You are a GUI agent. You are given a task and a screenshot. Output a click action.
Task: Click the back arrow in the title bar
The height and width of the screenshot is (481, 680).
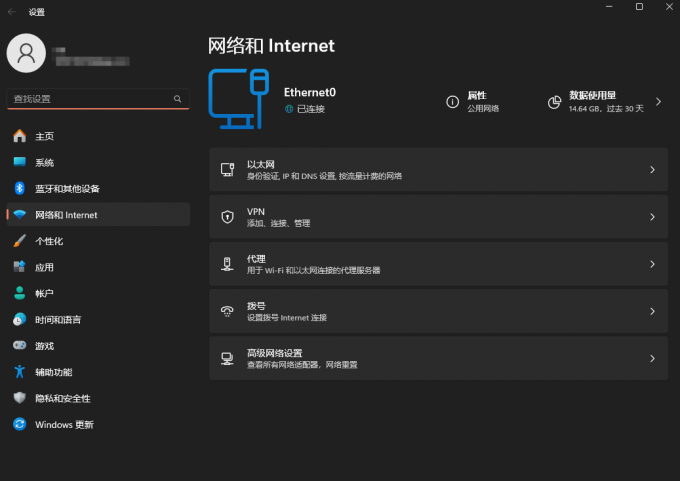click(12, 12)
